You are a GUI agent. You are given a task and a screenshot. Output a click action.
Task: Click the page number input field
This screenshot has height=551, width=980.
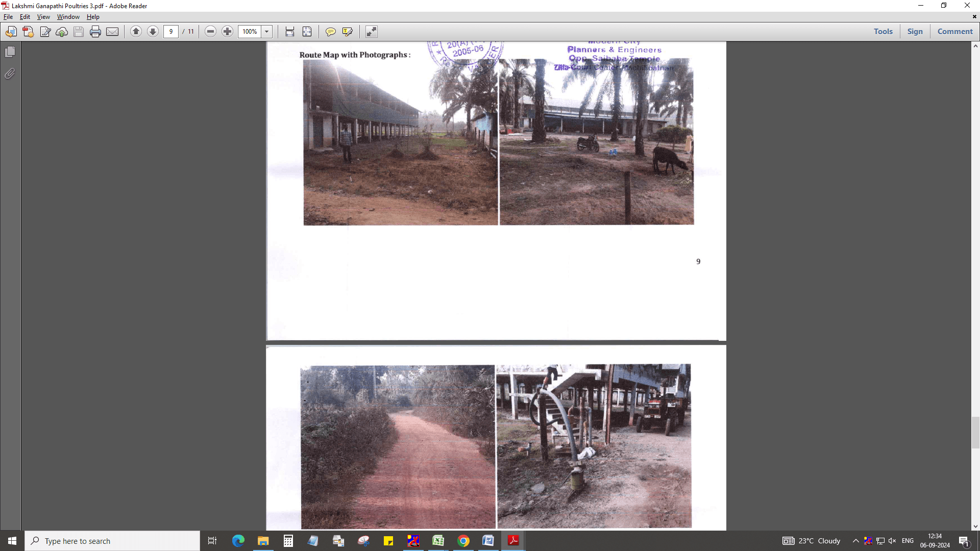pos(171,32)
